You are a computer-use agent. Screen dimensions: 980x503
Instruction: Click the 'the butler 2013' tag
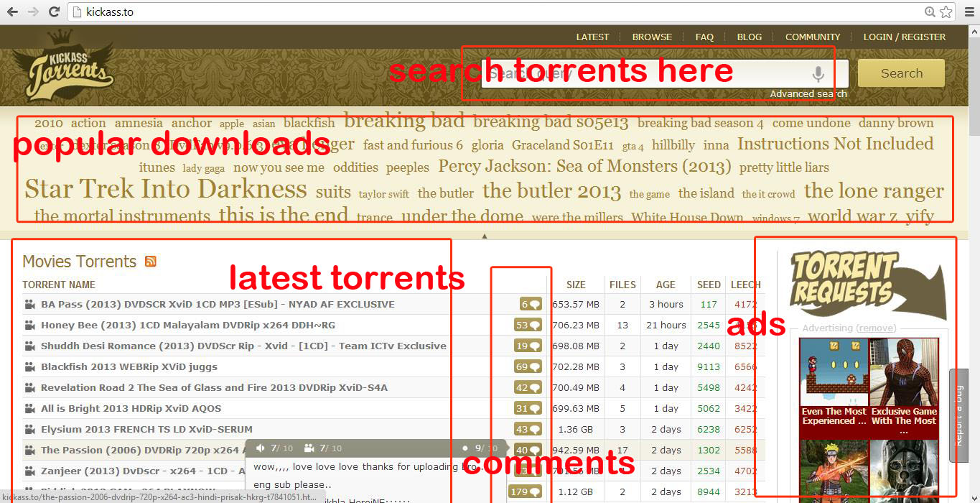[551, 191]
